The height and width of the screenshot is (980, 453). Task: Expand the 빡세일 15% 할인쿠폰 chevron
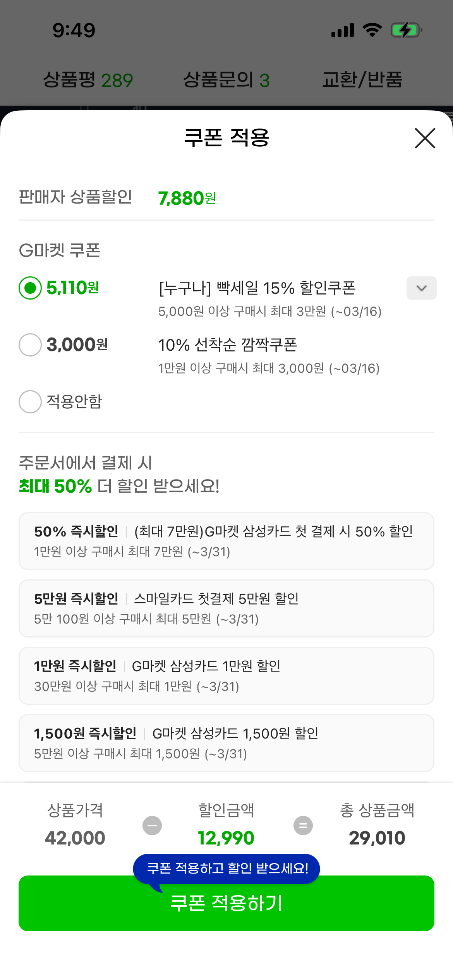coord(421,288)
